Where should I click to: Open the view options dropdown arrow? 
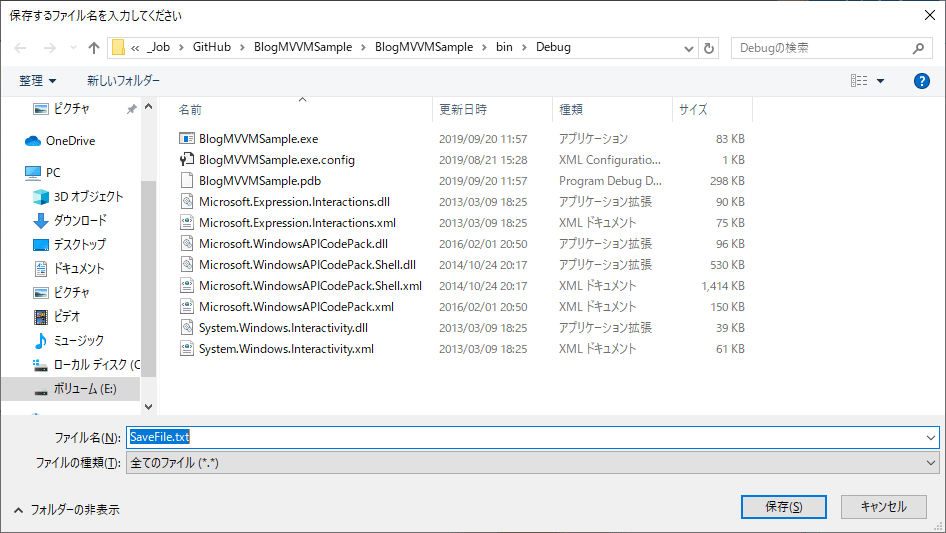click(x=880, y=81)
